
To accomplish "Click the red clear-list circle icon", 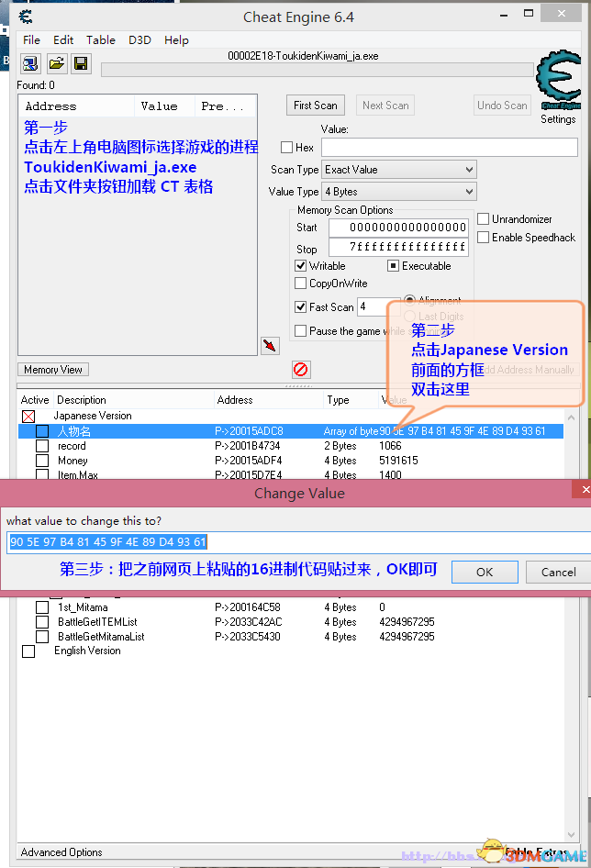I will pyautogui.click(x=301, y=369).
